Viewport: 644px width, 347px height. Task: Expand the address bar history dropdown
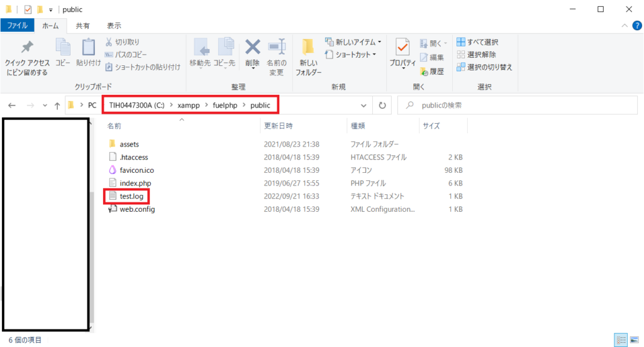click(364, 106)
